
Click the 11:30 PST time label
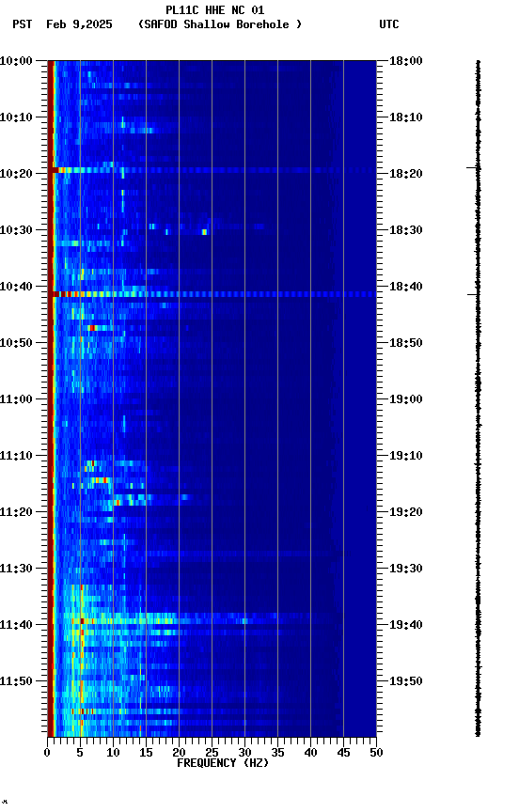pos(16,569)
